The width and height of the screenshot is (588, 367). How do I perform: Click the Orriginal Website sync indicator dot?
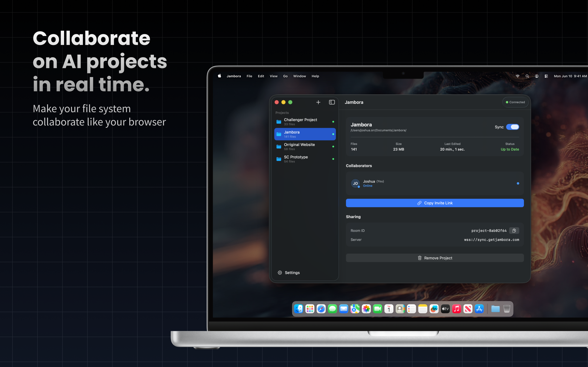point(333,146)
